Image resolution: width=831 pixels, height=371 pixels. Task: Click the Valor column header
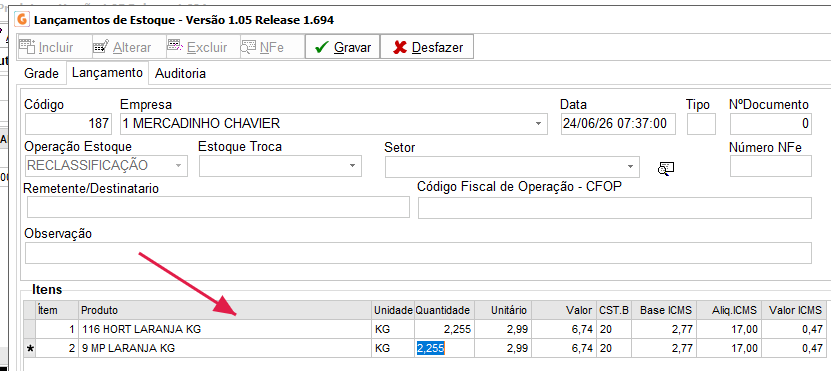[x=564, y=310]
